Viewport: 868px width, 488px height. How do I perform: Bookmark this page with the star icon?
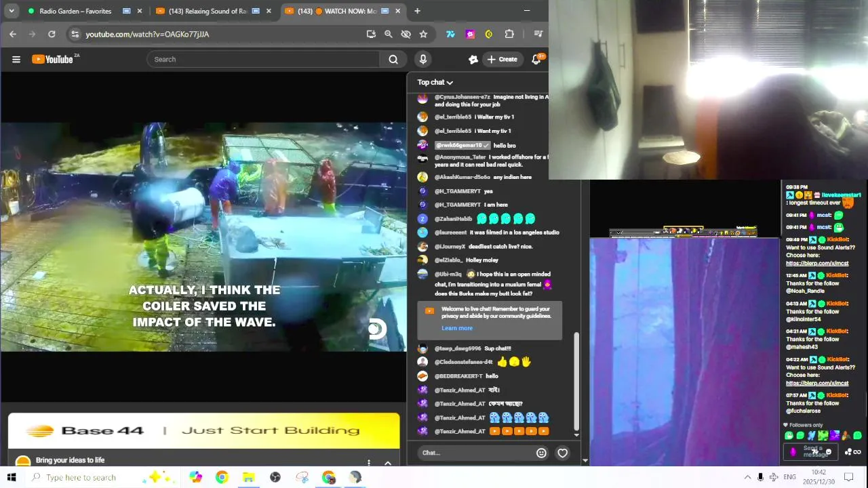423,34
